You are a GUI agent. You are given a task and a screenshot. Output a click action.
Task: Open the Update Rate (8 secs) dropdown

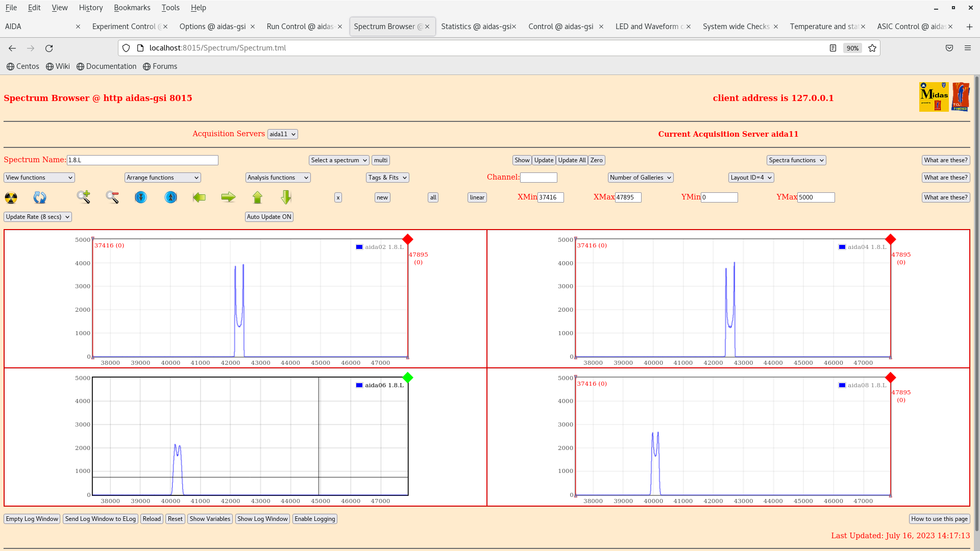(38, 217)
